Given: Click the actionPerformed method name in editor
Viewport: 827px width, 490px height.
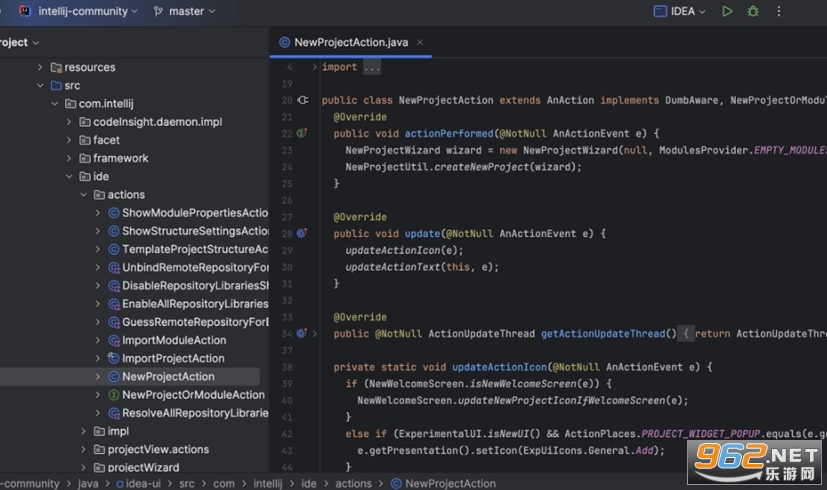Looking at the screenshot, I should tap(449, 133).
